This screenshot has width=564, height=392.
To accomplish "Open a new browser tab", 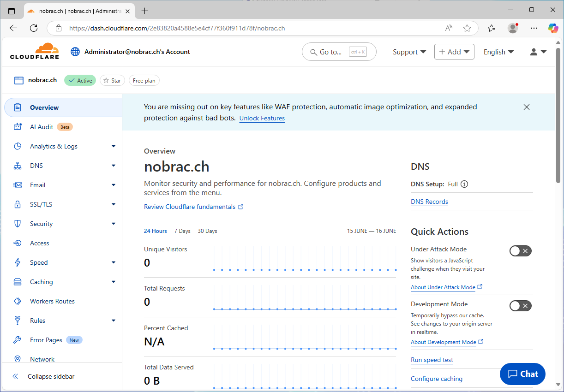I will click(144, 11).
